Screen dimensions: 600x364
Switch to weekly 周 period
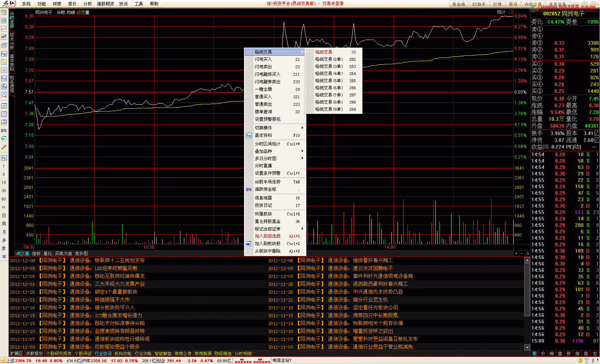click(4, 224)
